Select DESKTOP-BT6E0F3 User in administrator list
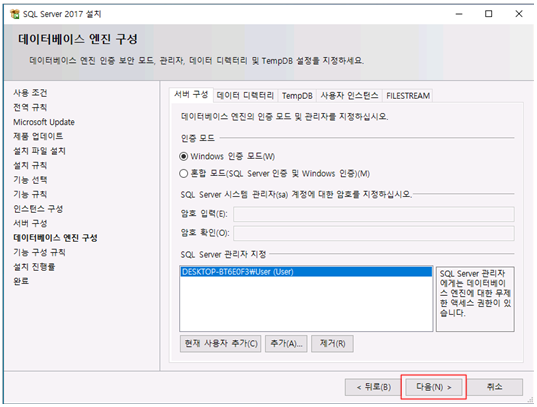537x407 pixels. point(306,272)
